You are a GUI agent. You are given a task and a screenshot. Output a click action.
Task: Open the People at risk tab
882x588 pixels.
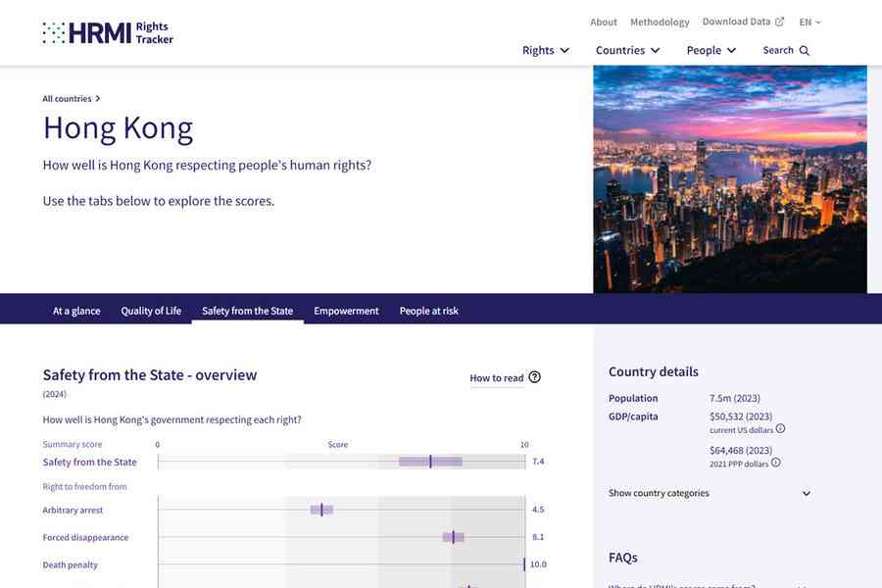click(428, 311)
